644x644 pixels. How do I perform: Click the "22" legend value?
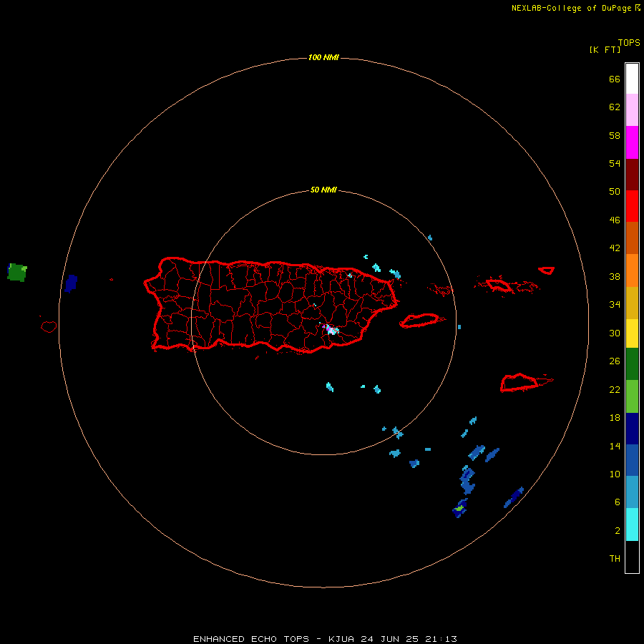[615, 389]
